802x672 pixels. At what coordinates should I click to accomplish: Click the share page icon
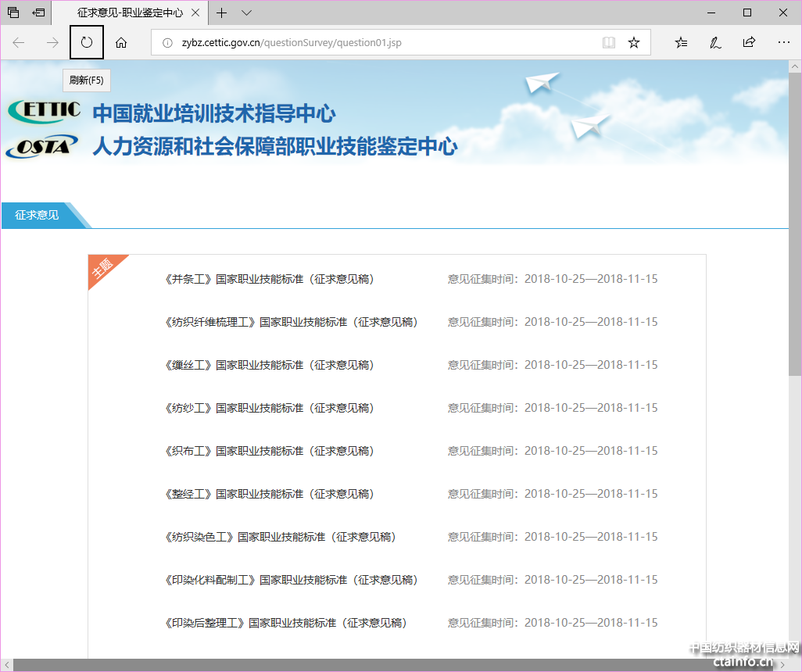click(x=749, y=42)
